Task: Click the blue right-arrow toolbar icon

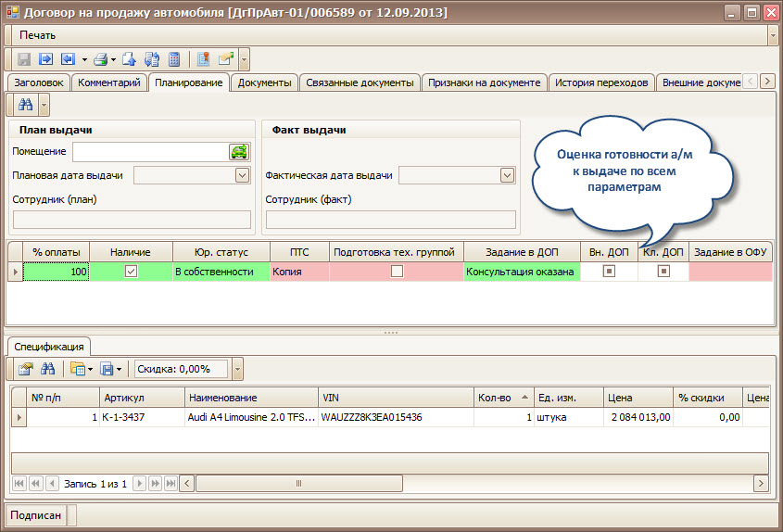Action: (44, 59)
